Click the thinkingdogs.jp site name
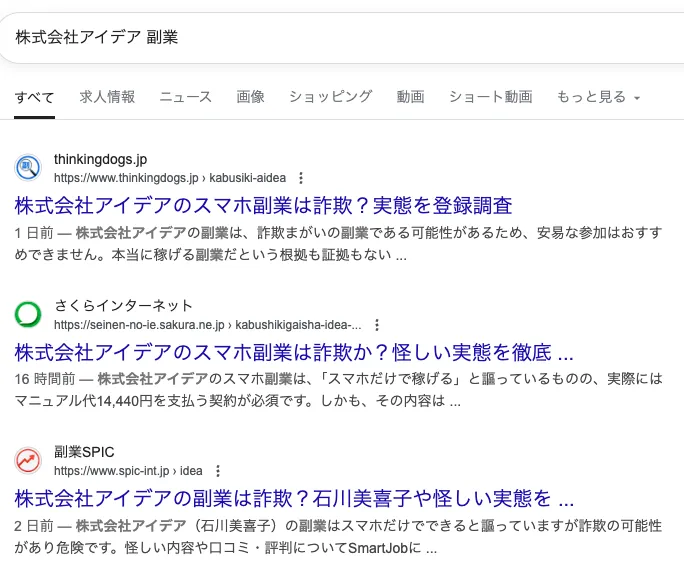This screenshot has height=579, width=684. coord(100,160)
